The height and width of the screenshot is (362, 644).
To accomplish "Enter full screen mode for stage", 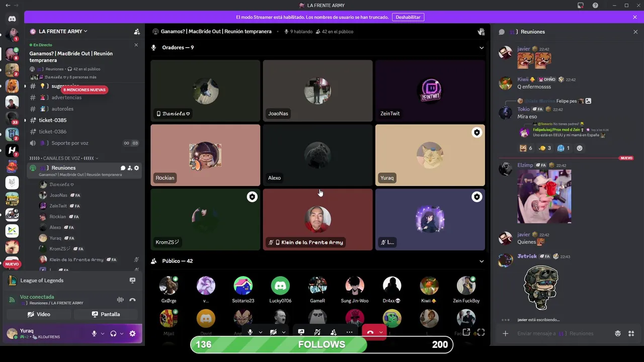I will pyautogui.click(x=481, y=332).
